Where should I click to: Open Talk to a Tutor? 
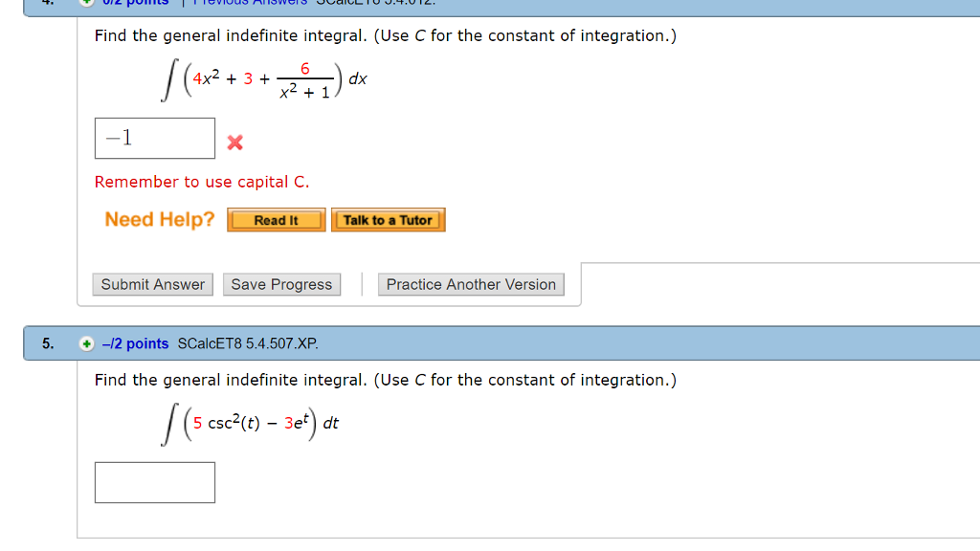[388, 219]
